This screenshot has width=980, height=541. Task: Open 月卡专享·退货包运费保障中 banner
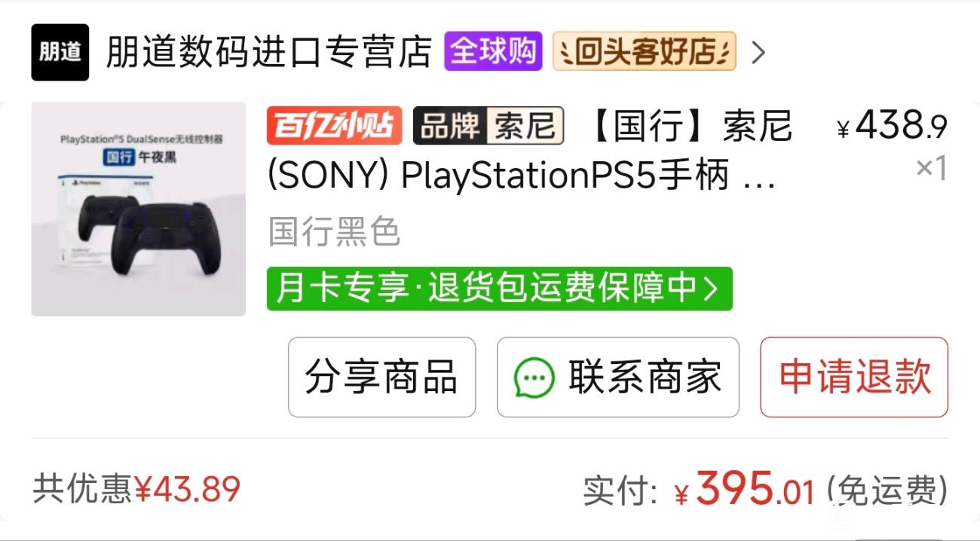499,289
